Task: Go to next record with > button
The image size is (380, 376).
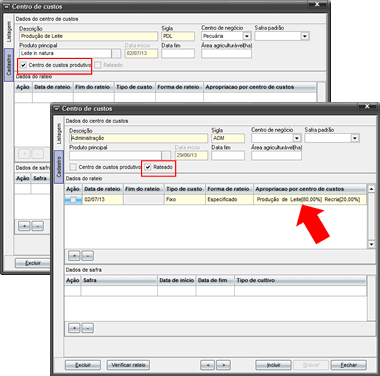Action: (223, 365)
